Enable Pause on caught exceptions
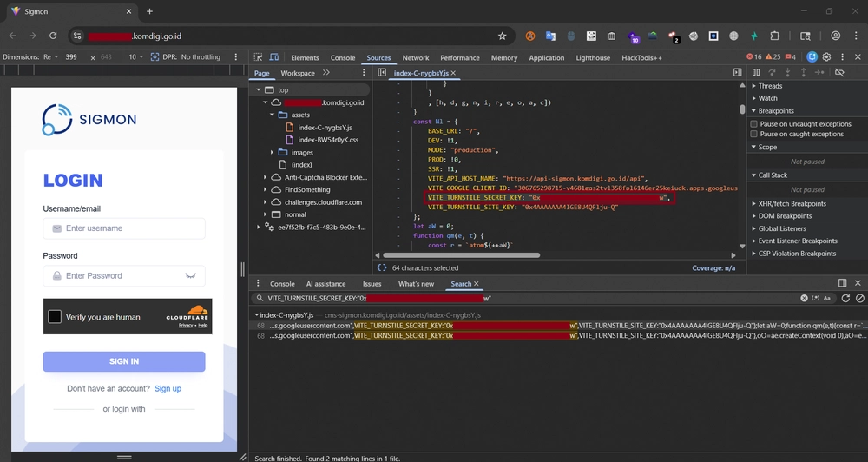868x462 pixels. point(754,134)
